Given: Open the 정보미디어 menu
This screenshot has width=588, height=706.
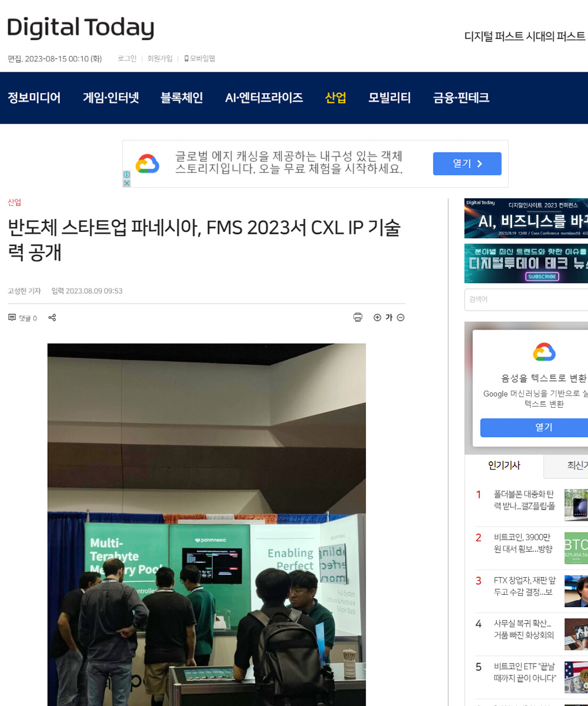Looking at the screenshot, I should pos(34,98).
